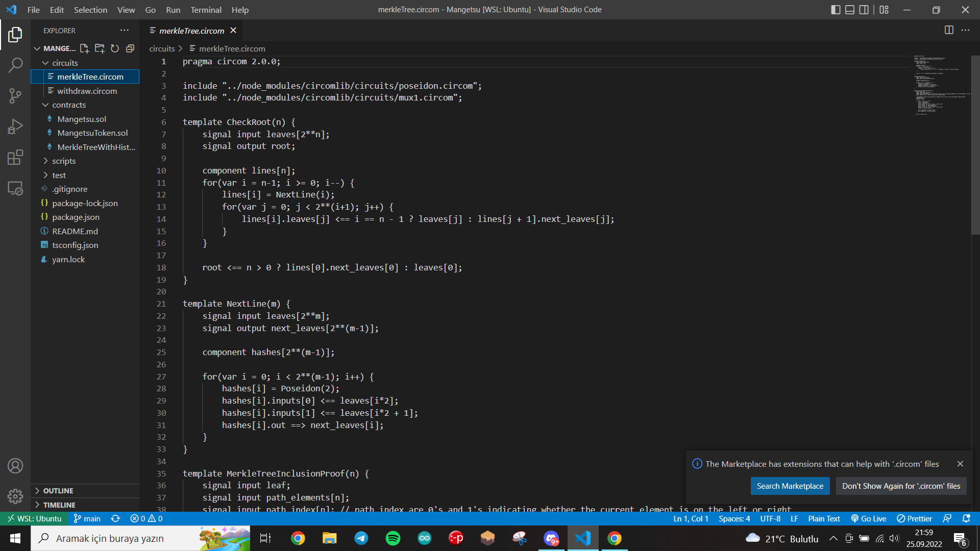Screen dimensions: 980x551
Task: Collapse the MANGETSU workspace section
Action: (x=55, y=48)
